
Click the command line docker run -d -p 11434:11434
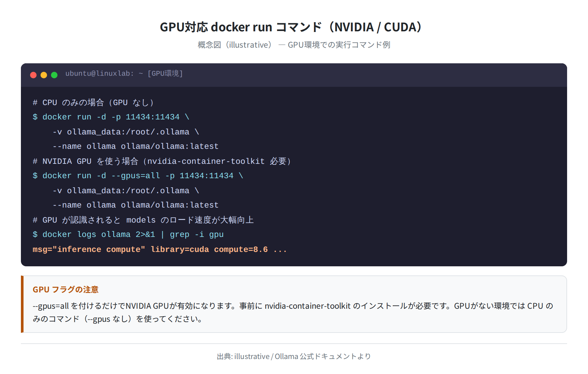tap(111, 117)
